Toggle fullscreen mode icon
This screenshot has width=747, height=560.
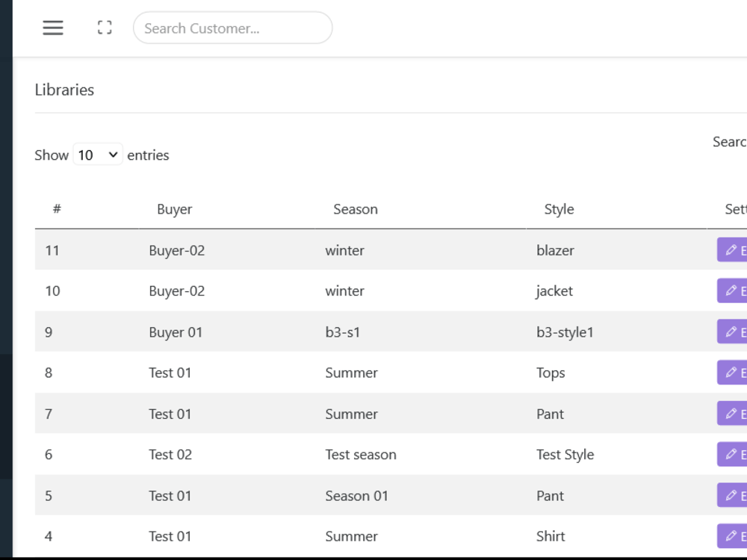point(105,28)
